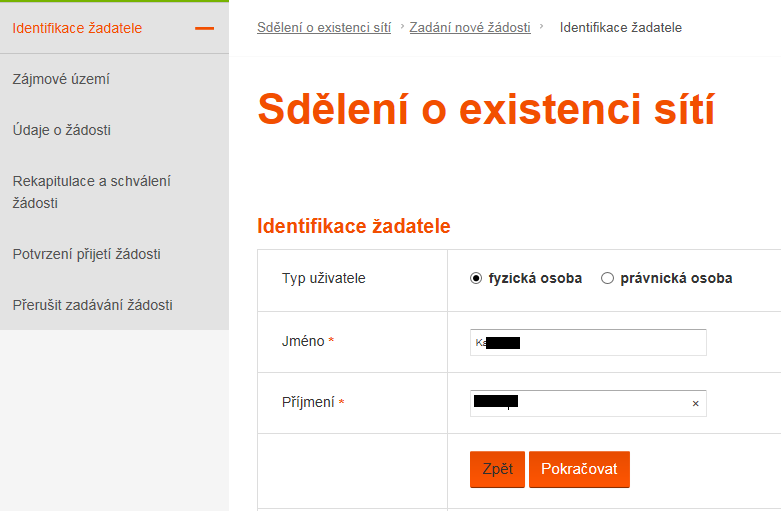Screen dimensions: 781x511
Task: Click the Příjmení field label
Action: 308,402
